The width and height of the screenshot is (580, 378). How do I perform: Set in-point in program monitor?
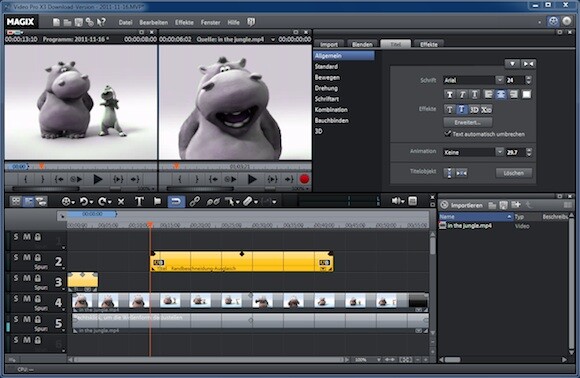coord(26,179)
